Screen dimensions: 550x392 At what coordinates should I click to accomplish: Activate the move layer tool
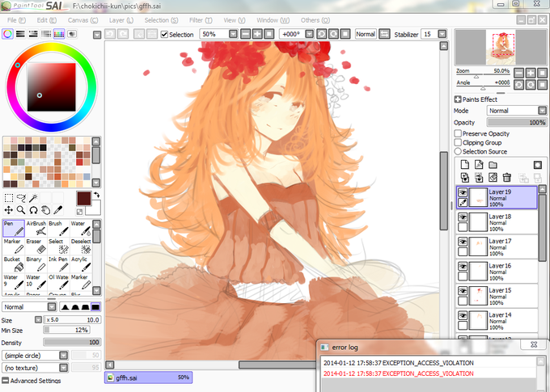point(9,210)
